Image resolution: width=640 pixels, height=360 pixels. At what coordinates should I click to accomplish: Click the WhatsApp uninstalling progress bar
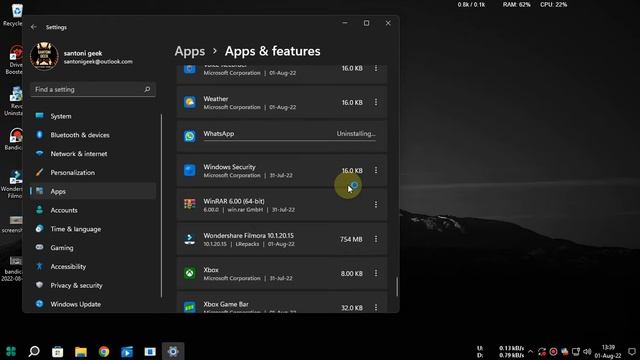click(x=290, y=141)
